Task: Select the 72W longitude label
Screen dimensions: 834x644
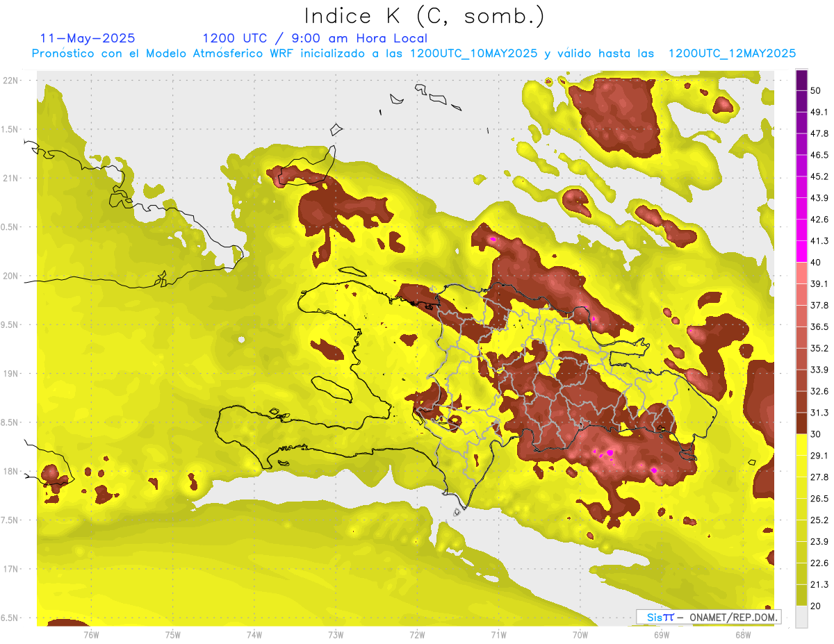Action: point(417,634)
